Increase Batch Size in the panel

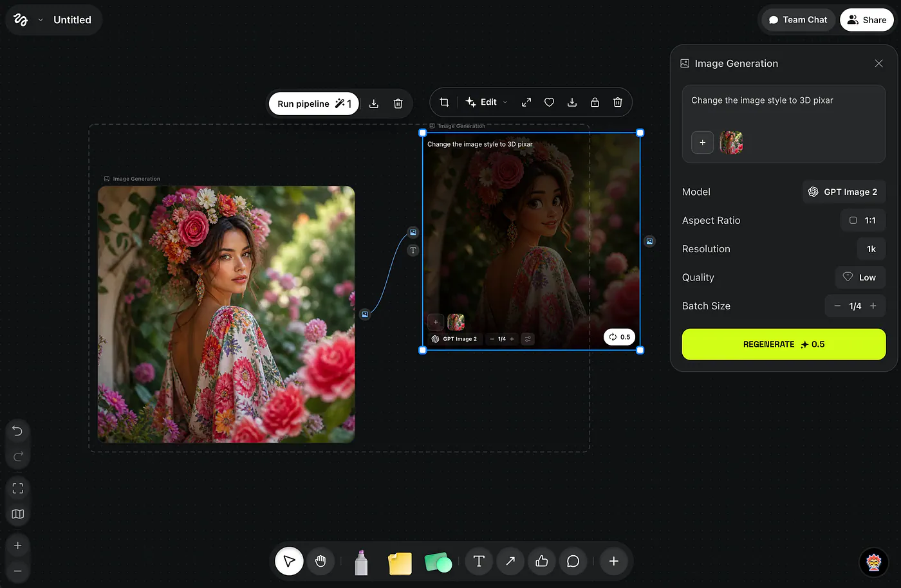pos(873,306)
